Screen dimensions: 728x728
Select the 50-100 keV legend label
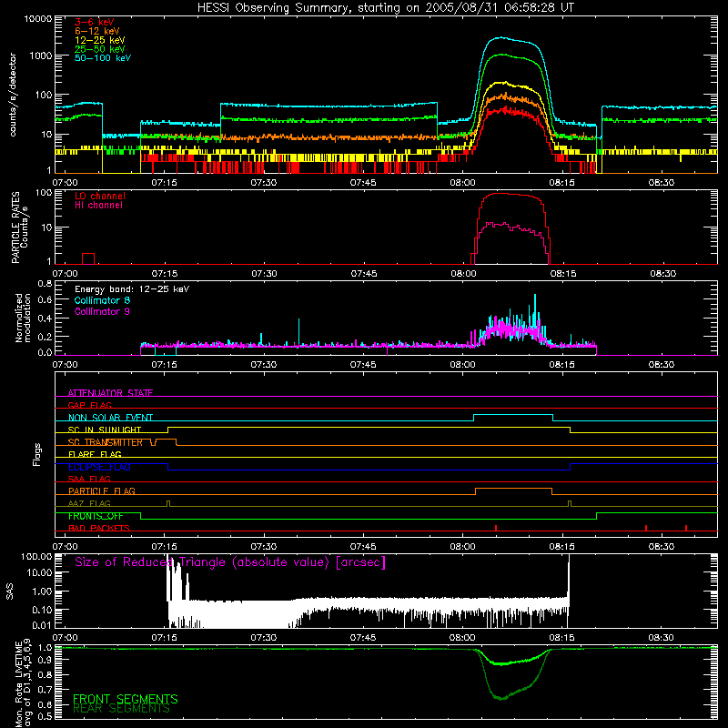coord(103,57)
